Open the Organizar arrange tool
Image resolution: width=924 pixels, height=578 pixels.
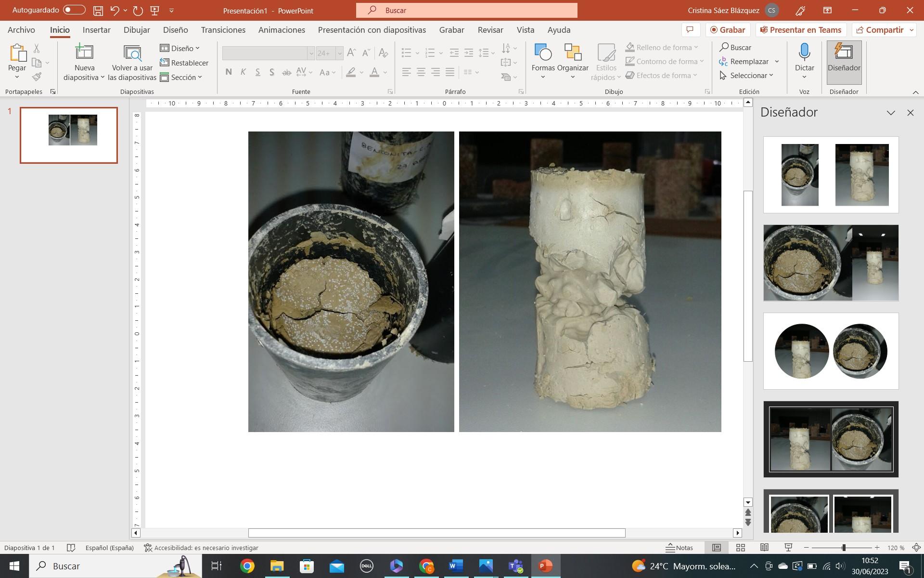point(573,53)
